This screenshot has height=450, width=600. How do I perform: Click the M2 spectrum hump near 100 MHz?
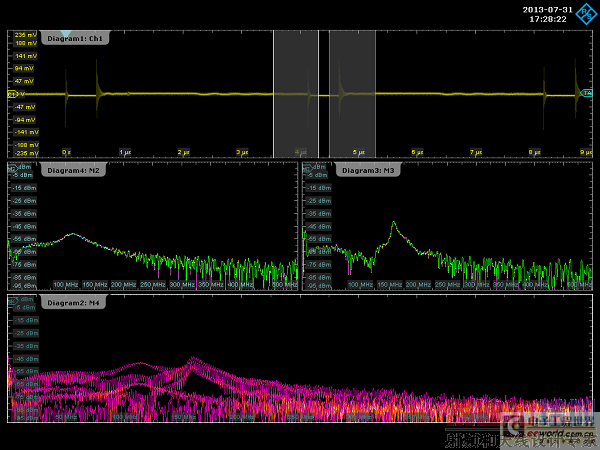coord(72,234)
